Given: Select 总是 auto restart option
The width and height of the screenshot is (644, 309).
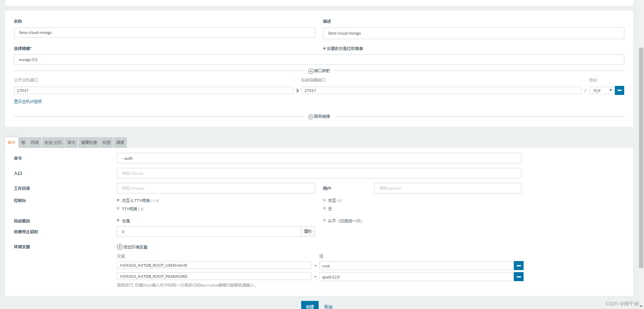Looking at the screenshot, I should 118,220.
